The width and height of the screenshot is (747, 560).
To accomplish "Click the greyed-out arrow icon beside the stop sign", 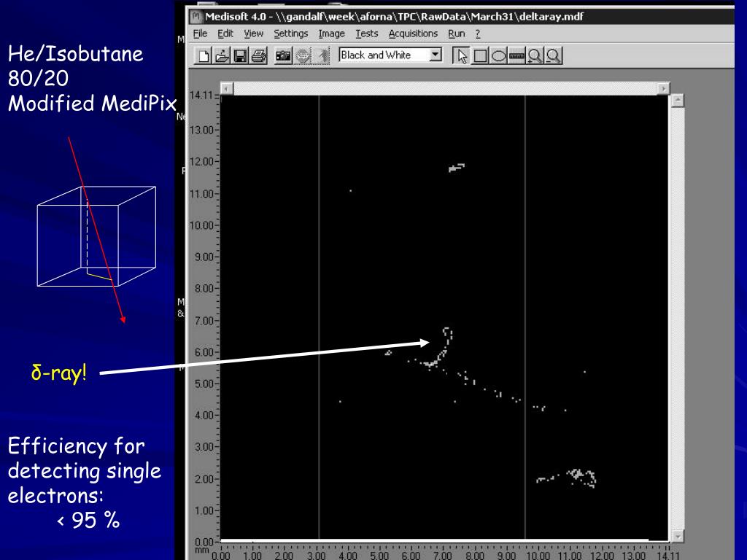I will (x=321, y=55).
